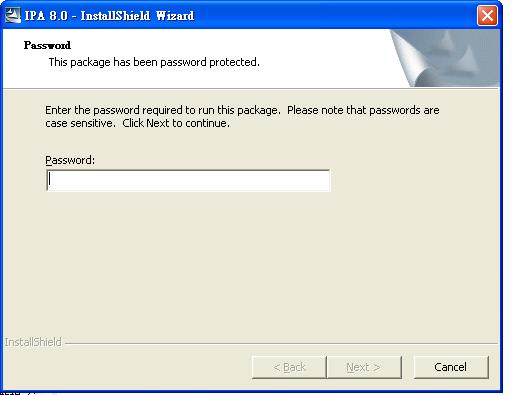Click the 'case sensitive. Click Next to continue' line
512x395 pixels.
pos(137,123)
